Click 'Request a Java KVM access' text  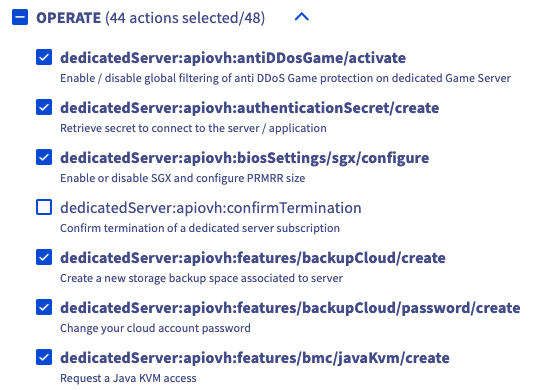(x=128, y=378)
